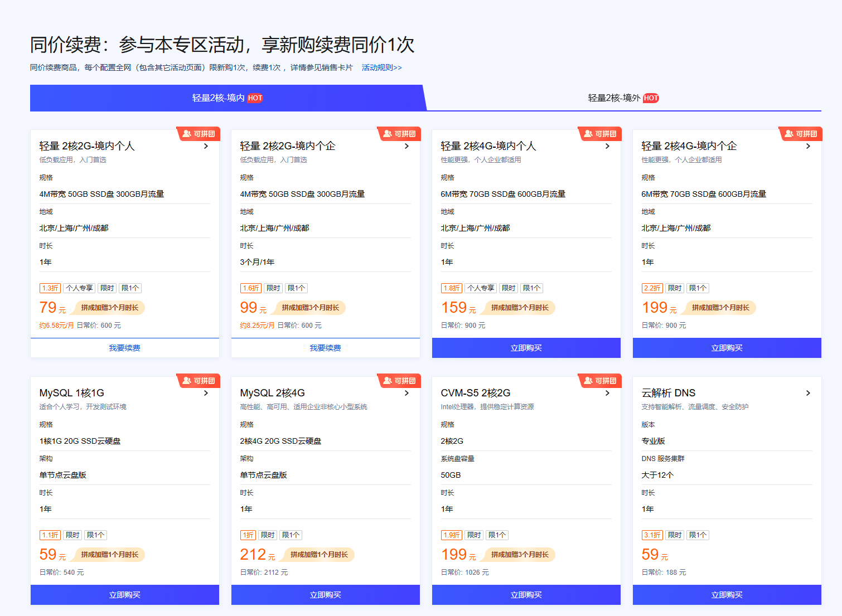Image resolution: width=842 pixels, height=616 pixels.
Task: Open the MySQL 2核4G title
Action: [273, 393]
